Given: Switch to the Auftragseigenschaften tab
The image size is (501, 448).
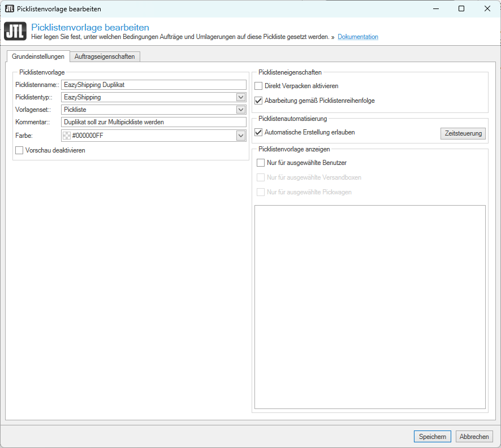Looking at the screenshot, I should click(x=105, y=56).
